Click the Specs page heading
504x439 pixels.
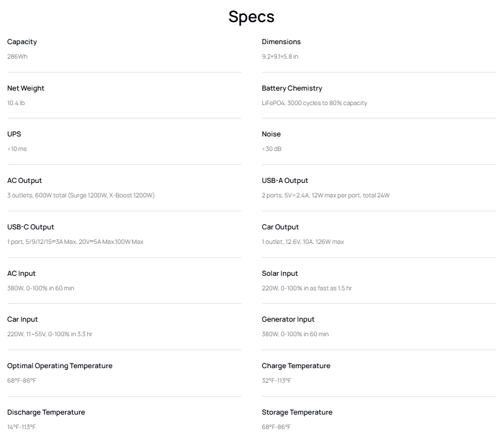click(x=251, y=16)
